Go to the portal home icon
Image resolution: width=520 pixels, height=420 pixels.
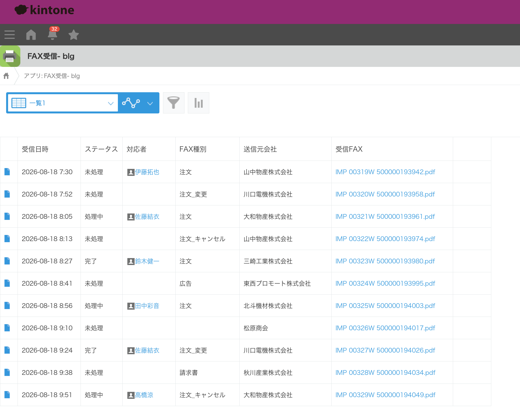[31, 35]
